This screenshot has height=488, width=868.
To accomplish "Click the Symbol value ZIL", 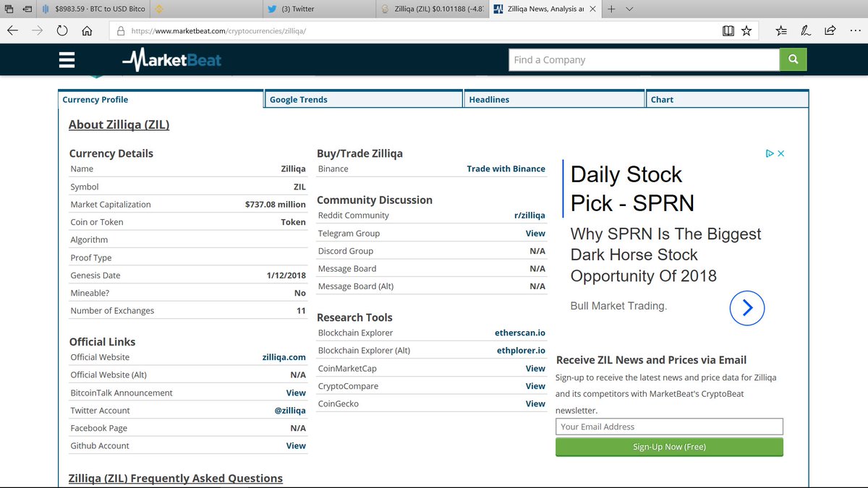I will click(x=299, y=187).
